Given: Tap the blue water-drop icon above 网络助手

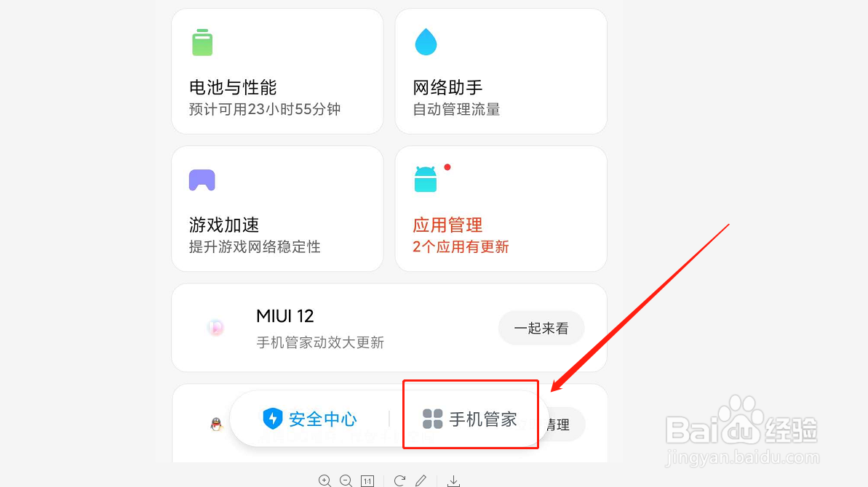Looking at the screenshot, I should [x=426, y=42].
